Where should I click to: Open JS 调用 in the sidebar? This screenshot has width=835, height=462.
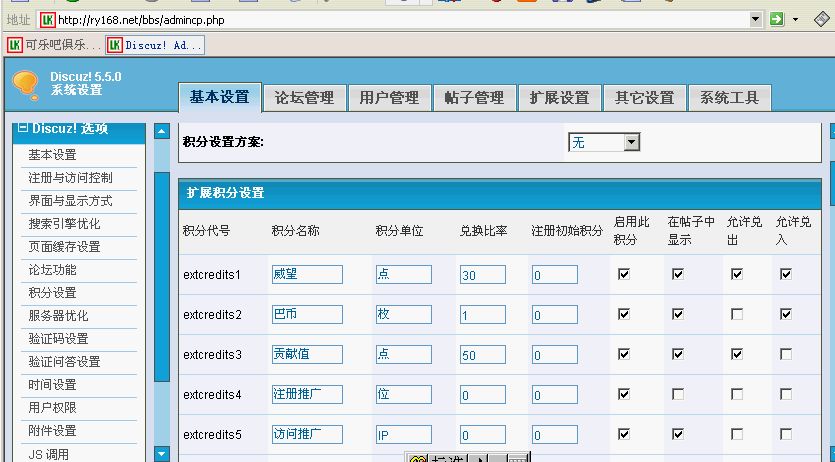[x=48, y=454]
